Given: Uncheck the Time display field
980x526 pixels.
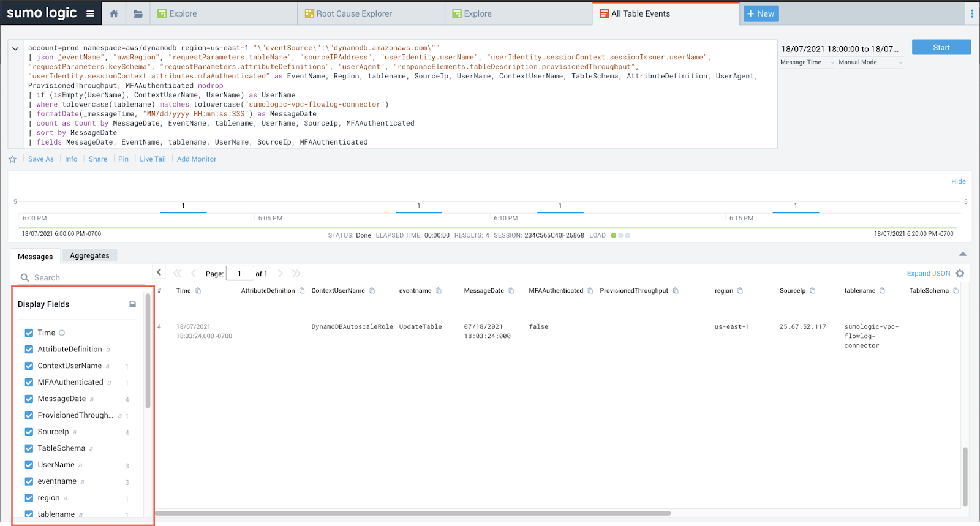Looking at the screenshot, I should (29, 333).
